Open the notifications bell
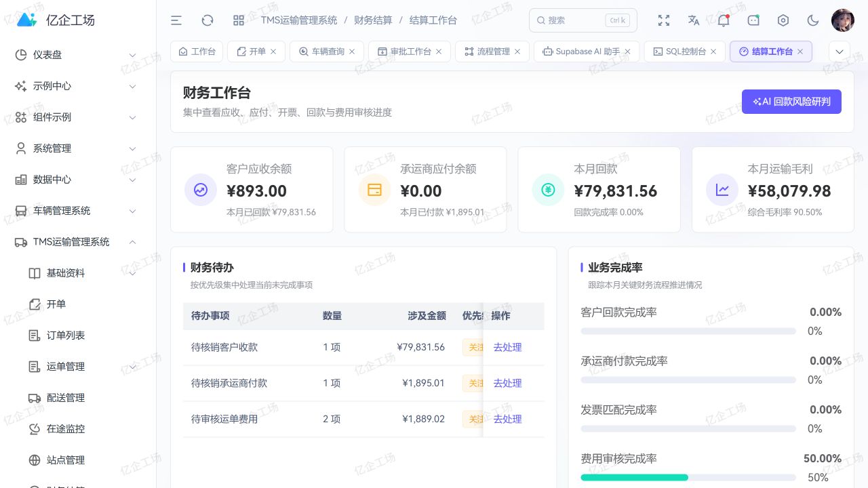 pyautogui.click(x=724, y=20)
